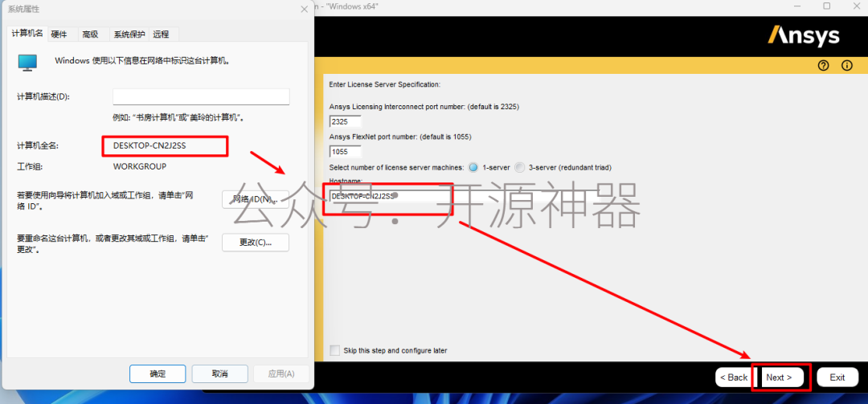Click the Ansys installer info icon
Screen dimensions: 868x404
tap(847, 65)
